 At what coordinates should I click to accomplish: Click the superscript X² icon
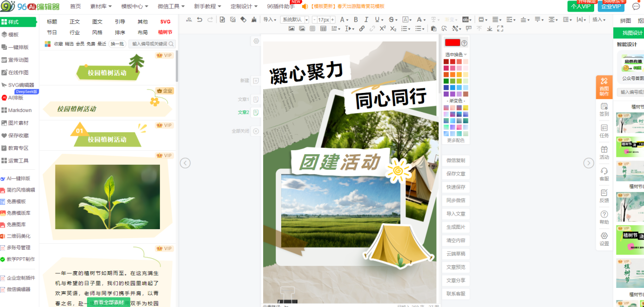click(383, 29)
